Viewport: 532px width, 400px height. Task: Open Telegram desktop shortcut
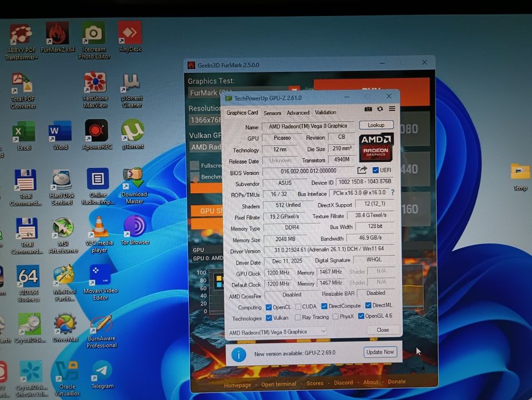coord(102,375)
